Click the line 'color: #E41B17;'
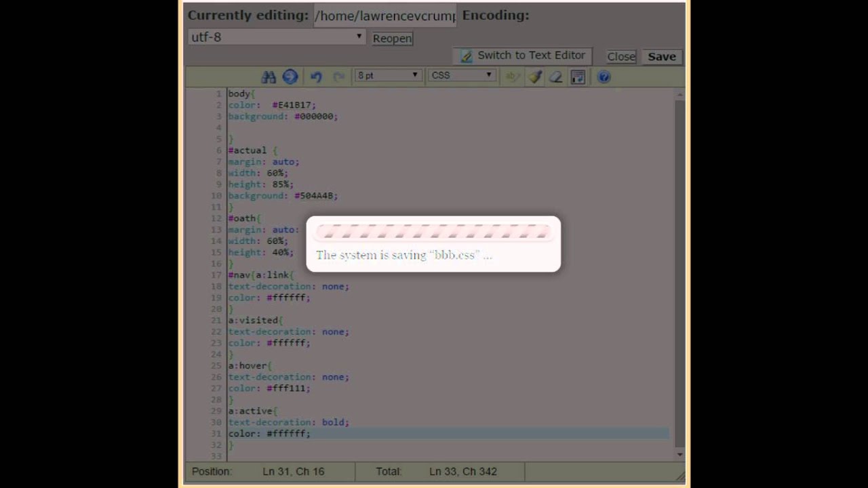 pos(272,105)
